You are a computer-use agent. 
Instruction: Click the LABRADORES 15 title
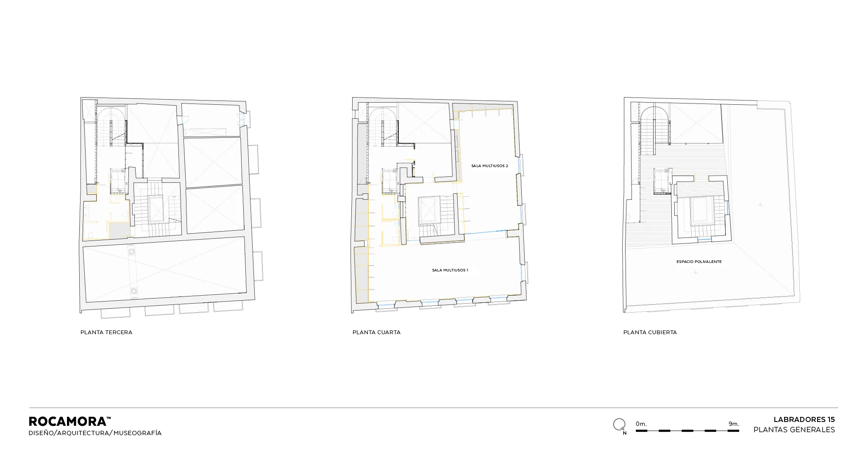click(804, 420)
